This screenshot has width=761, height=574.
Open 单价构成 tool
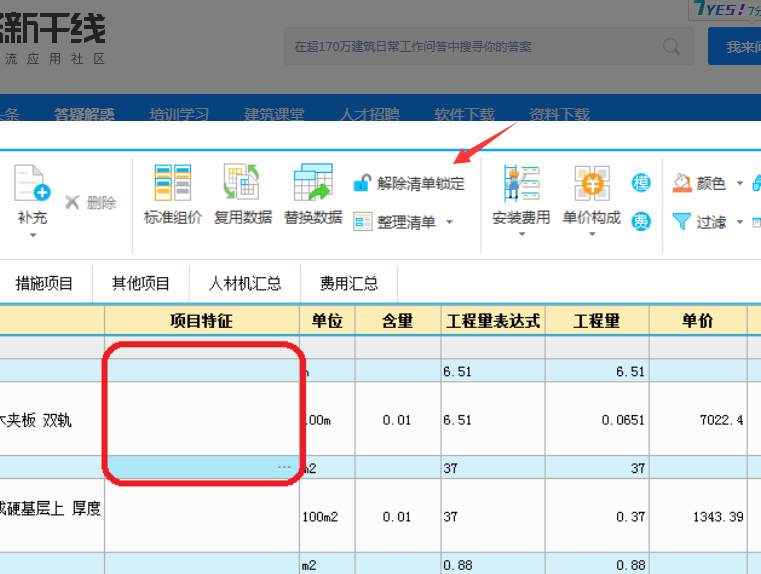click(x=592, y=196)
